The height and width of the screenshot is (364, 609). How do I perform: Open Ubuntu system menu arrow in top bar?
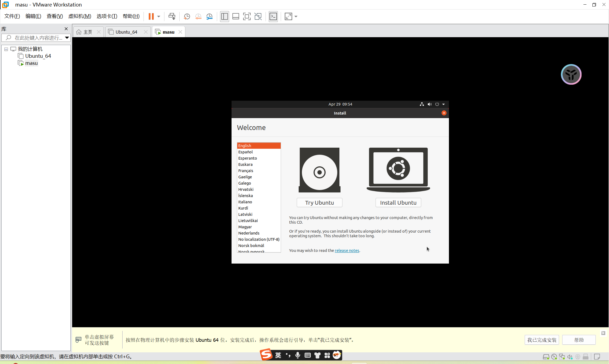pos(444,104)
